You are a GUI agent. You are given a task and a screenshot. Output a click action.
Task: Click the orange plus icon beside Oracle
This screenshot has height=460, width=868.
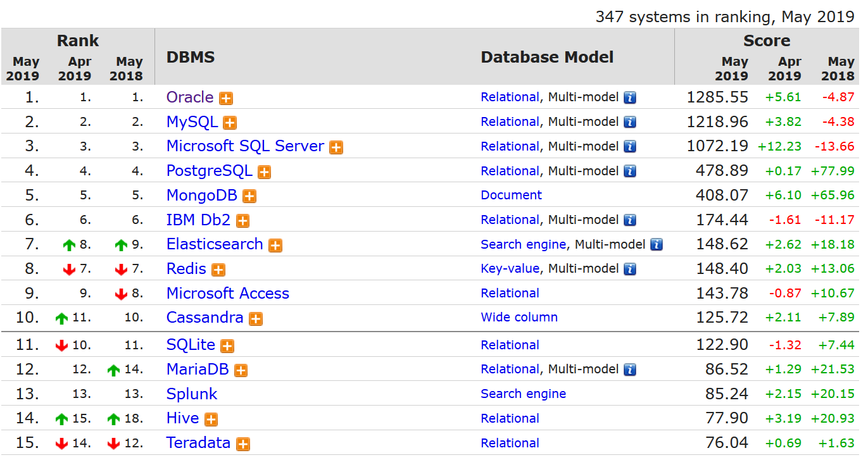click(226, 99)
